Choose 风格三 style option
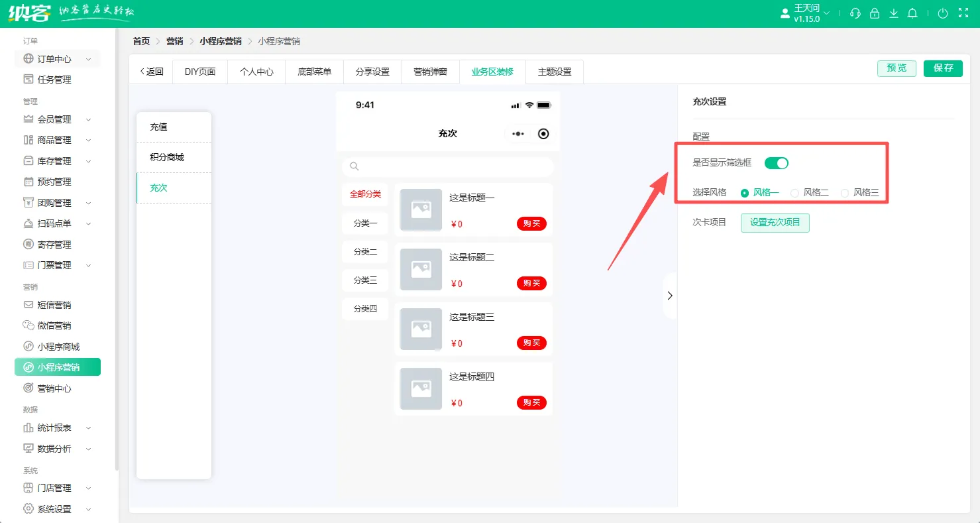Screen dimensions: 980x523 pos(845,192)
